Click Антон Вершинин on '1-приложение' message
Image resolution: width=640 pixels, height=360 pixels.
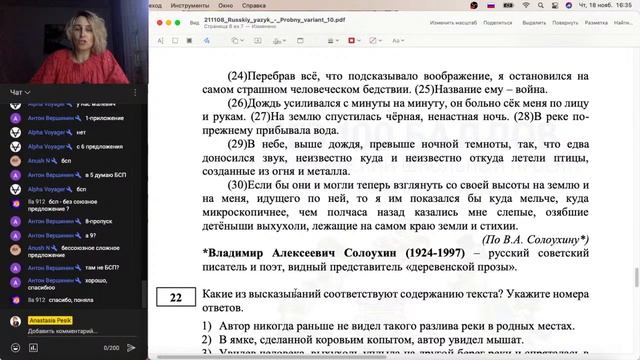pos(51,118)
